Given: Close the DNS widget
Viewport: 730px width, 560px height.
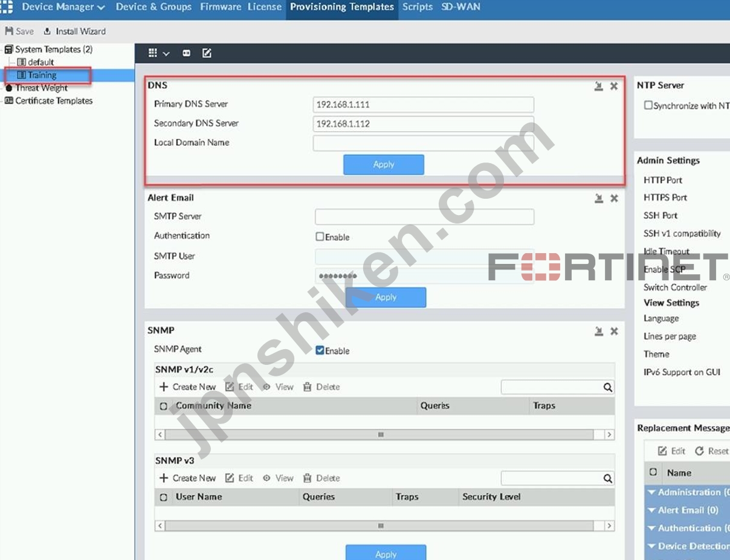Looking at the screenshot, I should point(614,86).
